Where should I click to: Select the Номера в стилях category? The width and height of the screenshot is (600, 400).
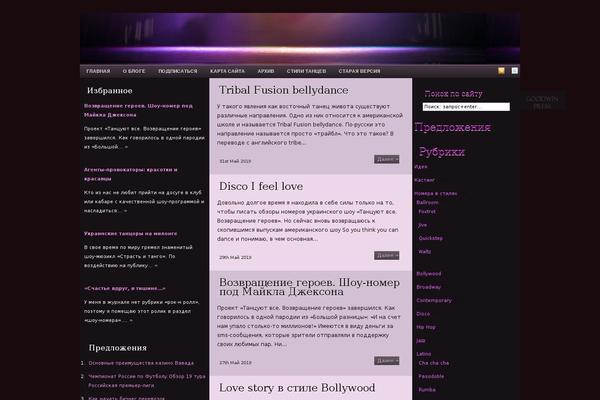436,193
